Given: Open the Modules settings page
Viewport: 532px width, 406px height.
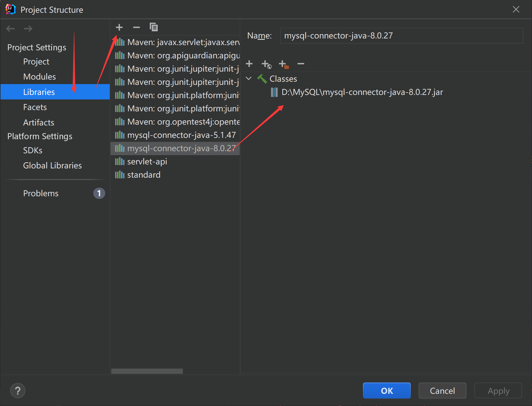Looking at the screenshot, I should click(39, 77).
